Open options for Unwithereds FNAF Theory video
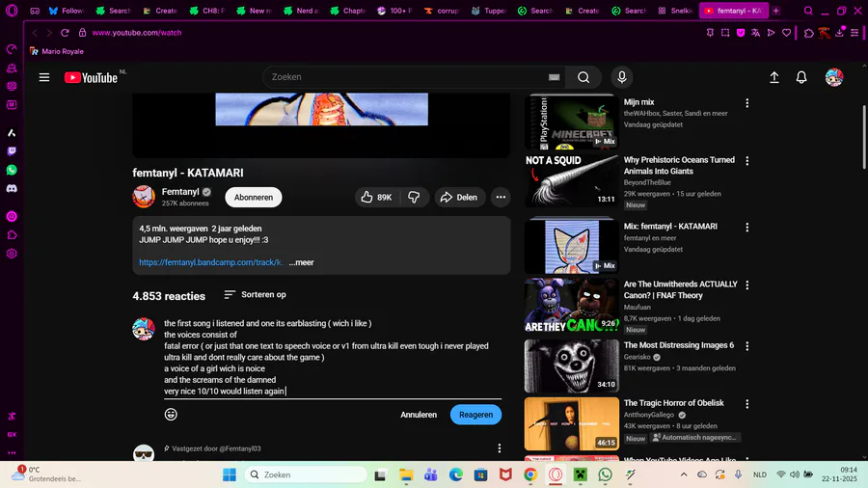The width and height of the screenshot is (868, 488). click(746, 285)
